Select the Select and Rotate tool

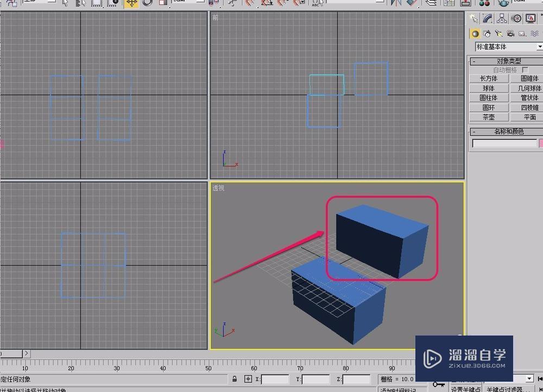(146, 4)
